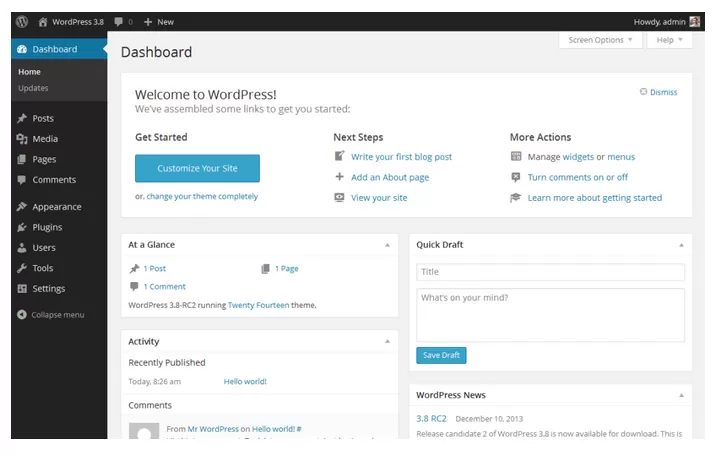Click the Dismiss link text
Viewport: 717px width, 456px height.
click(663, 92)
